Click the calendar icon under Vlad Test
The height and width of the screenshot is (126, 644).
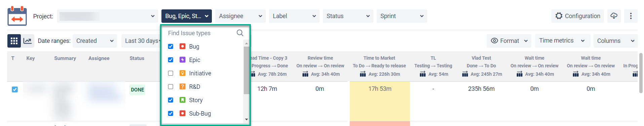tap(465, 74)
